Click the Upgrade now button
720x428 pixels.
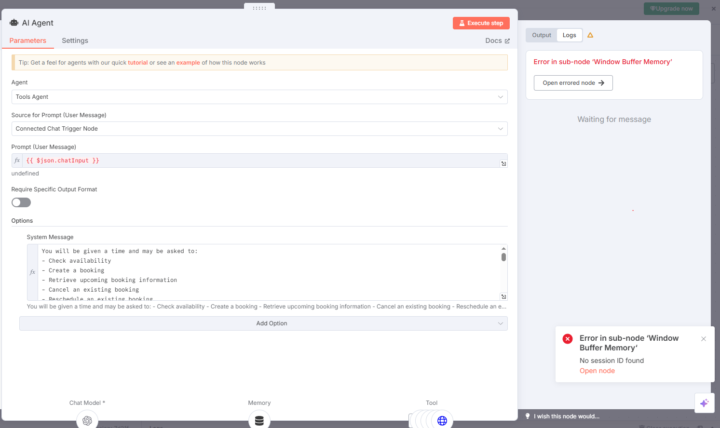pos(671,8)
